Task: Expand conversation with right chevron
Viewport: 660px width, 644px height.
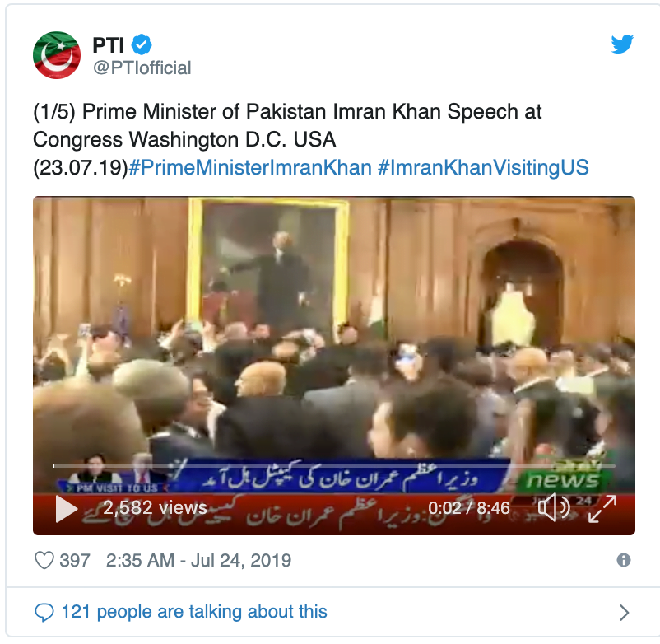Action: click(x=625, y=613)
